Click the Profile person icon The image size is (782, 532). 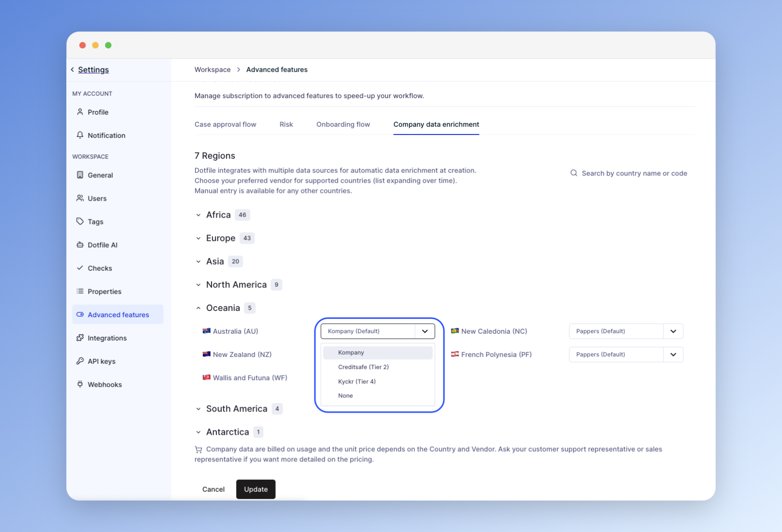(80, 112)
